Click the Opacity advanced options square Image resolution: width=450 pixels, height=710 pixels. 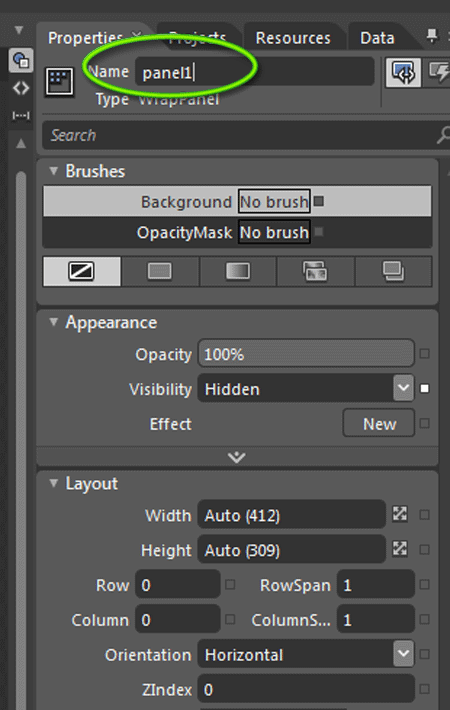[x=424, y=354]
